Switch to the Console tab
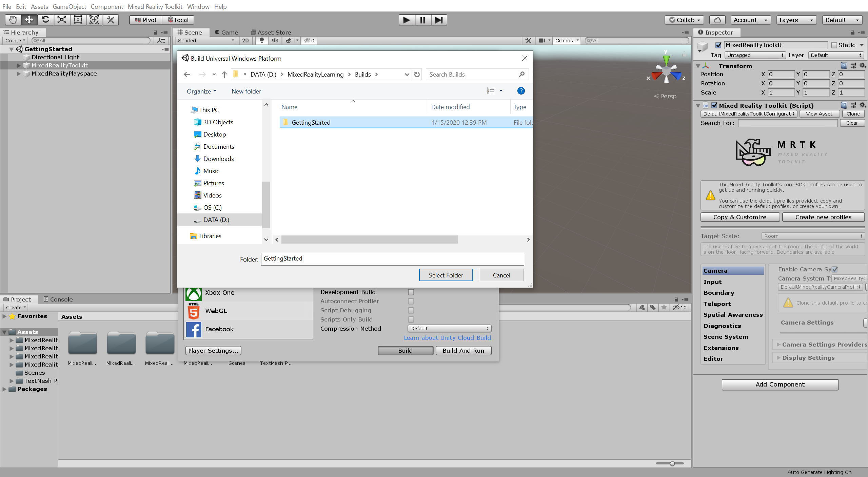 [58, 299]
